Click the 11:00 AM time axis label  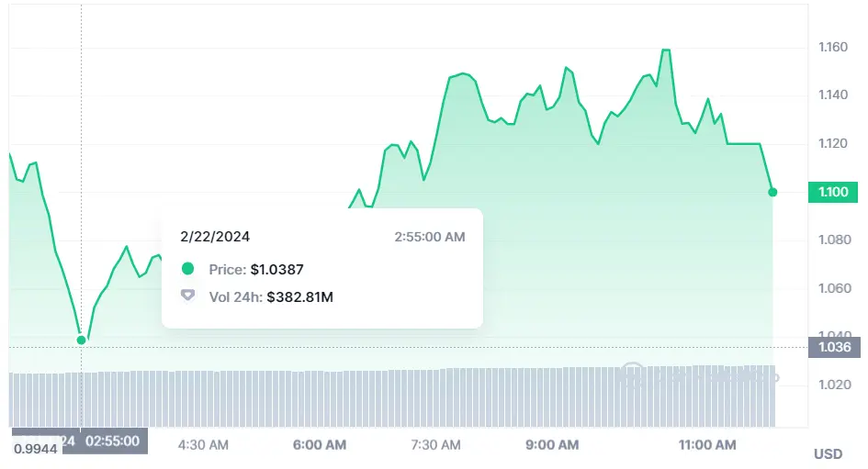[x=707, y=445]
